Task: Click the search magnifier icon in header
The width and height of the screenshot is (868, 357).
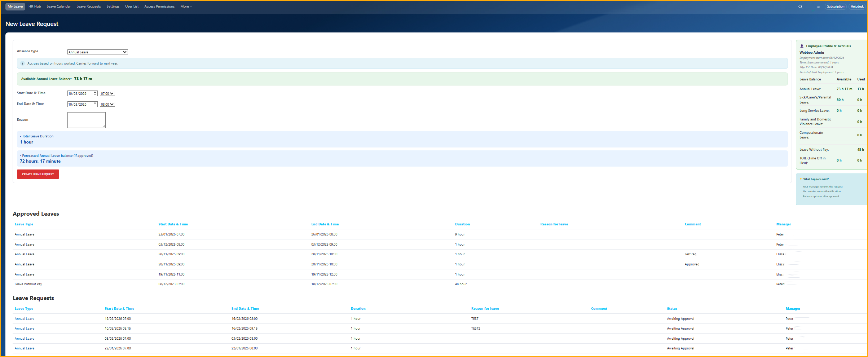Action: (800, 6)
